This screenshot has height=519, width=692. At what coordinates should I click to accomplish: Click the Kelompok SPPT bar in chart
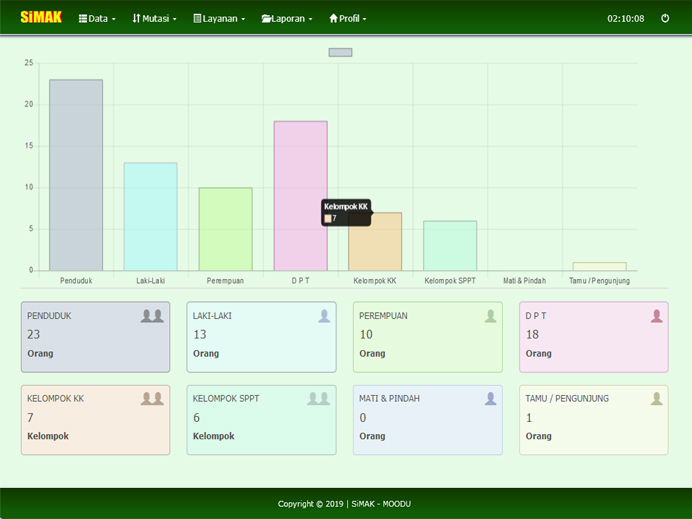450,245
